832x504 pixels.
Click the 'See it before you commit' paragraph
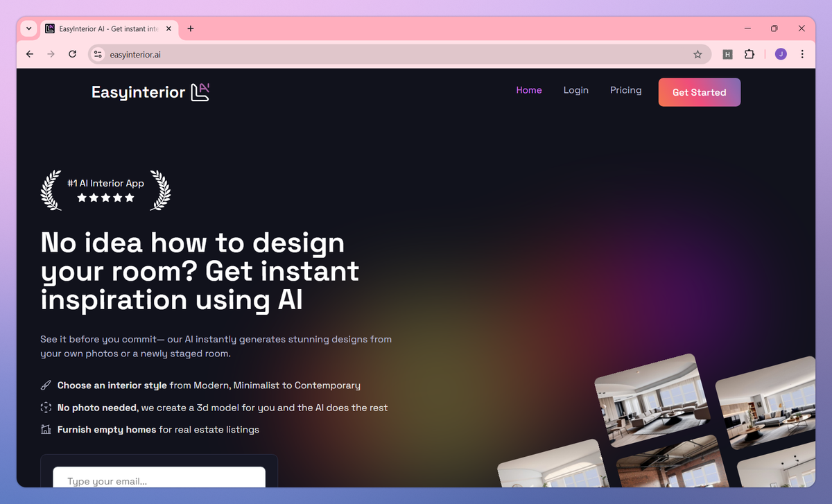click(216, 347)
